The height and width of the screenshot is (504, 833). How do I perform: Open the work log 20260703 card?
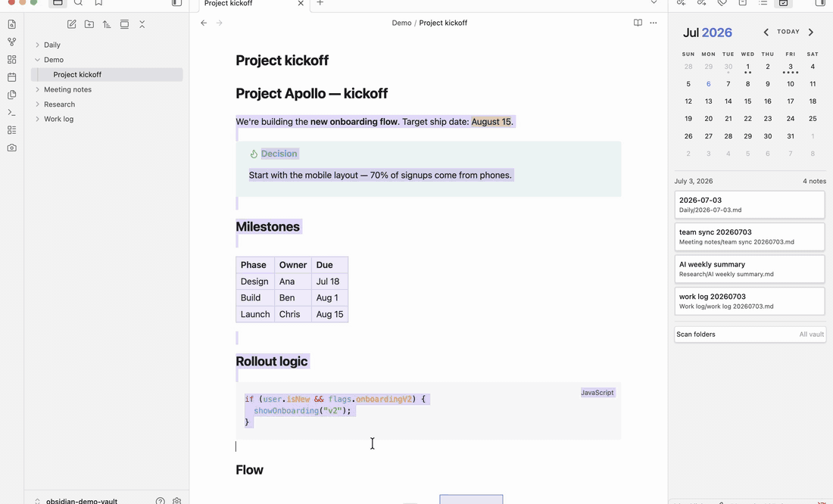pyautogui.click(x=750, y=301)
